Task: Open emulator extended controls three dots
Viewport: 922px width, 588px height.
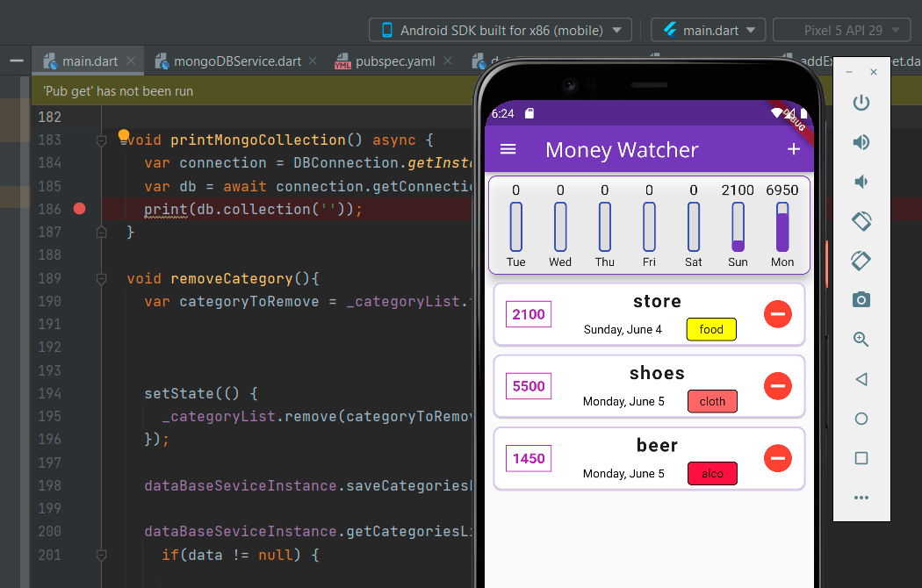Action: click(861, 498)
